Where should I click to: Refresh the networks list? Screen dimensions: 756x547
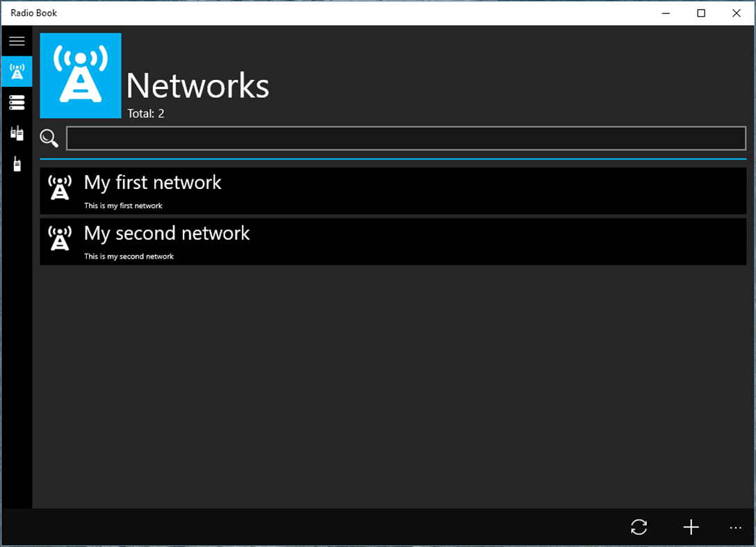(x=639, y=528)
